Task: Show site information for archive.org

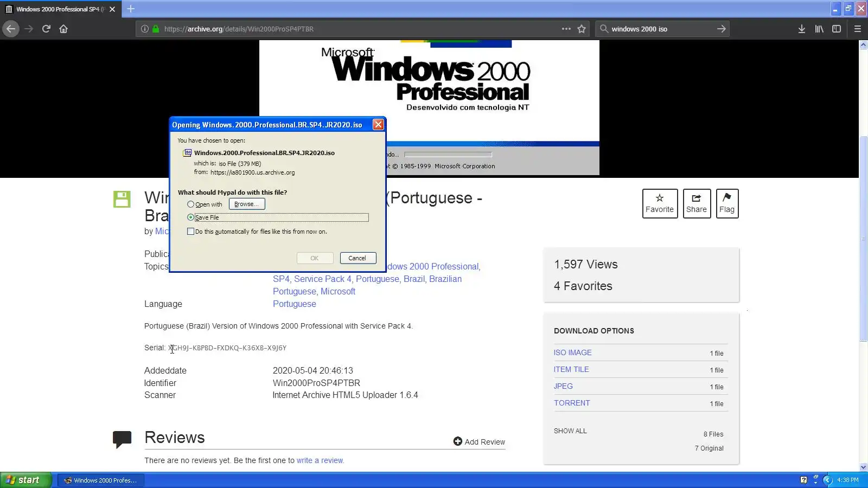Action: (145, 29)
